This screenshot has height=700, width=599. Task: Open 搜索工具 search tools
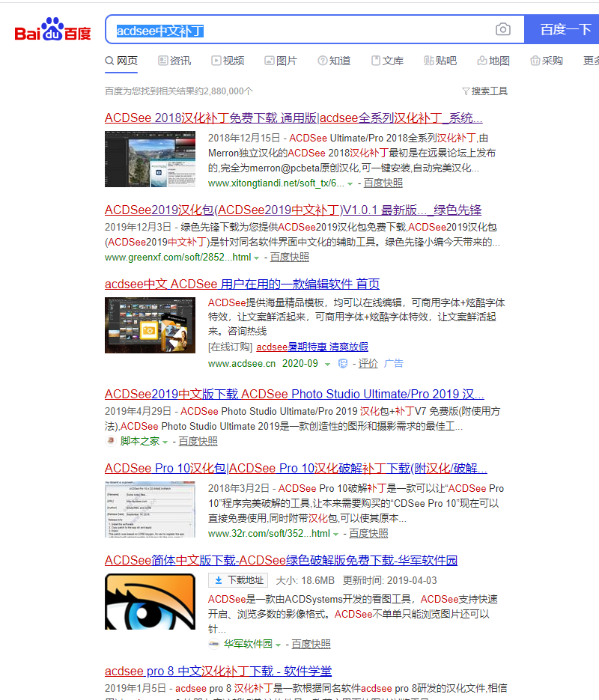point(484,91)
